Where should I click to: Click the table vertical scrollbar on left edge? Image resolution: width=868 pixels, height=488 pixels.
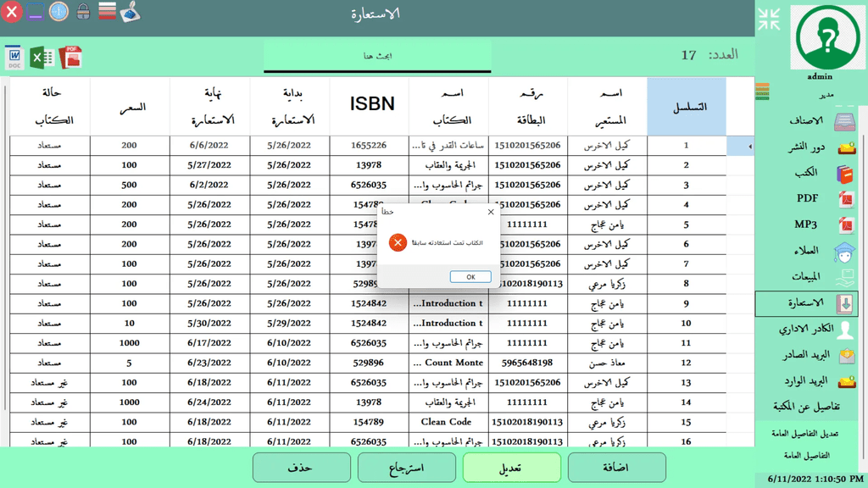pos(5,249)
